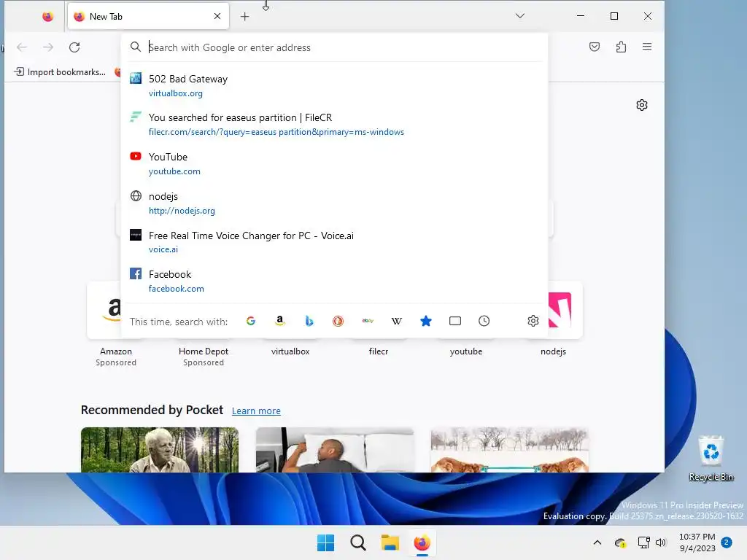The width and height of the screenshot is (747, 560).
Task: Click the Firefox View pinned tab icon
Action: coord(47,17)
